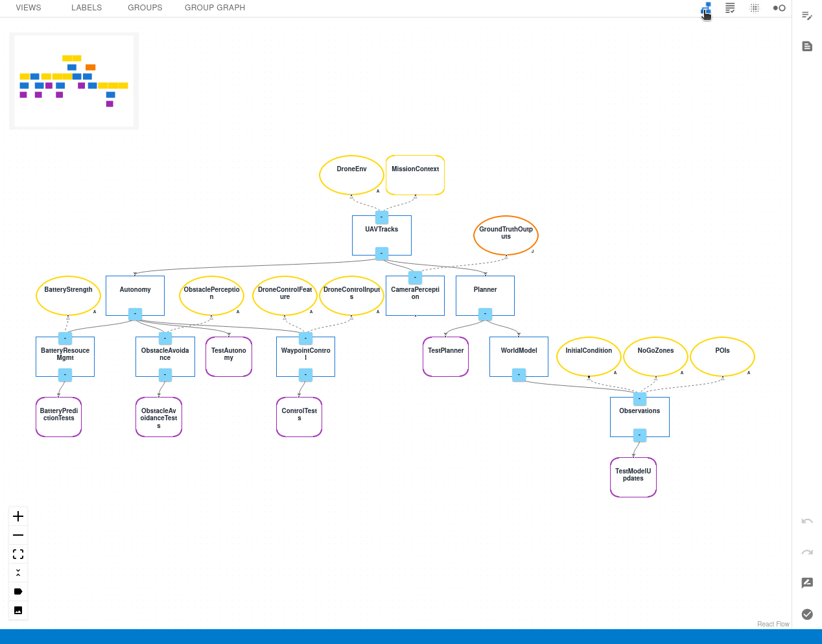Click the edit notes icon in right sidebar
822x644 pixels.
point(807,16)
